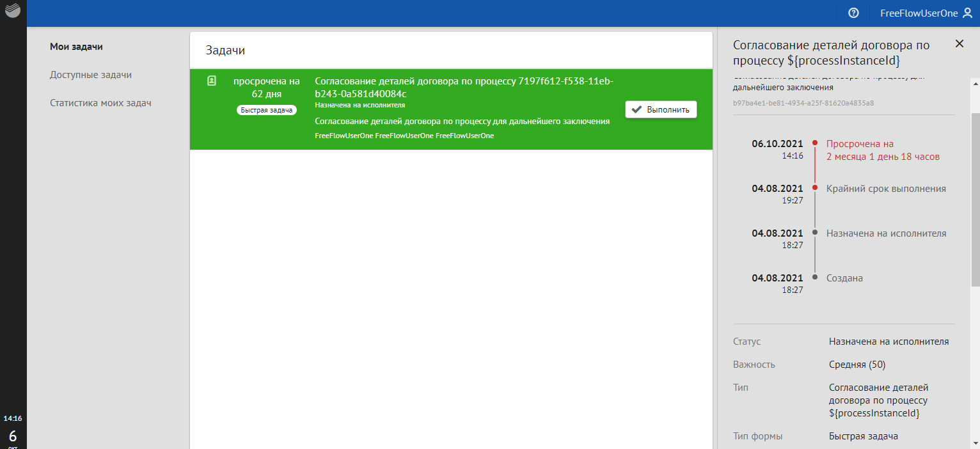Click the red Просрочена на timeline dot
Viewport: 980px width, 449px height.
coord(814,143)
